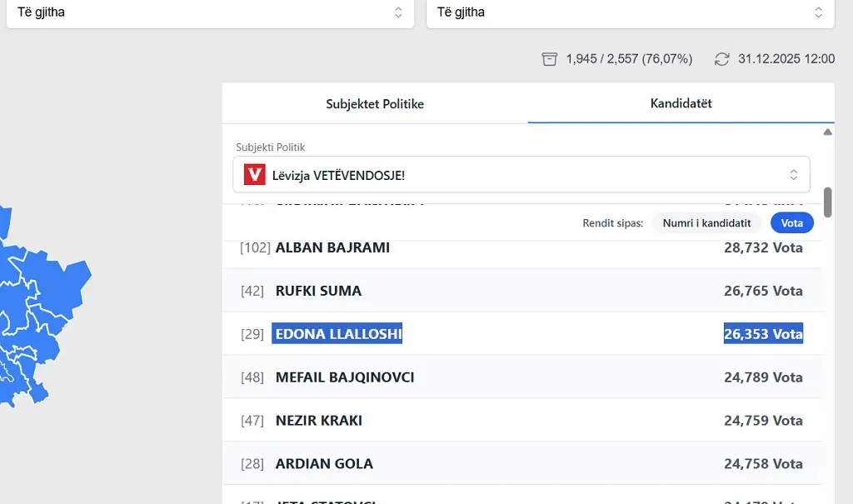Click the refresh timestamp icon

point(722,59)
